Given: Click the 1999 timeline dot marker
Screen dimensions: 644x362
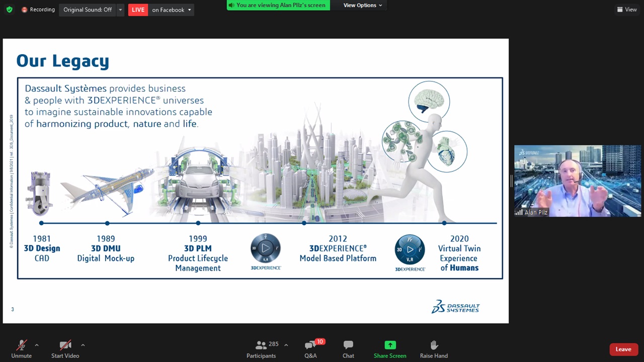Looking at the screenshot, I should [x=198, y=223].
